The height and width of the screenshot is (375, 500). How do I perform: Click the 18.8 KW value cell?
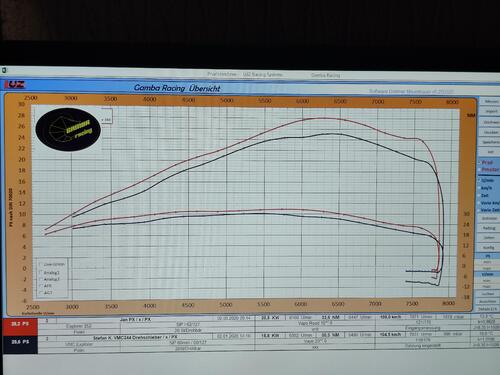click(x=270, y=335)
